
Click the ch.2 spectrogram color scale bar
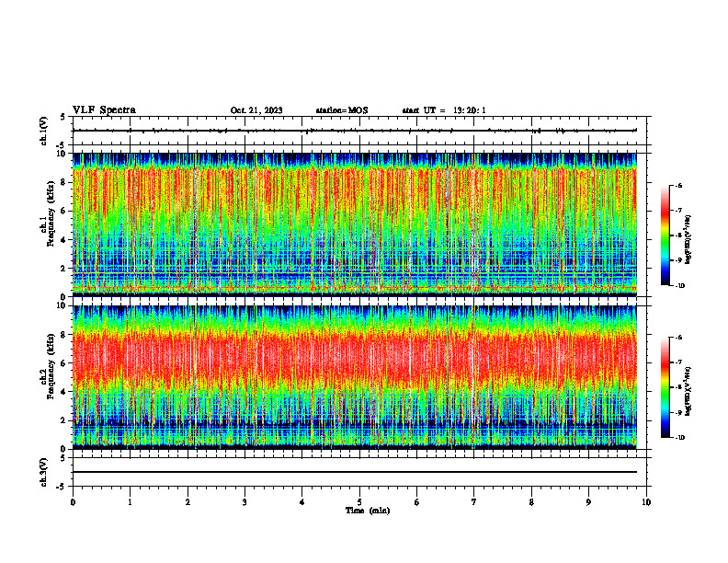coord(665,387)
